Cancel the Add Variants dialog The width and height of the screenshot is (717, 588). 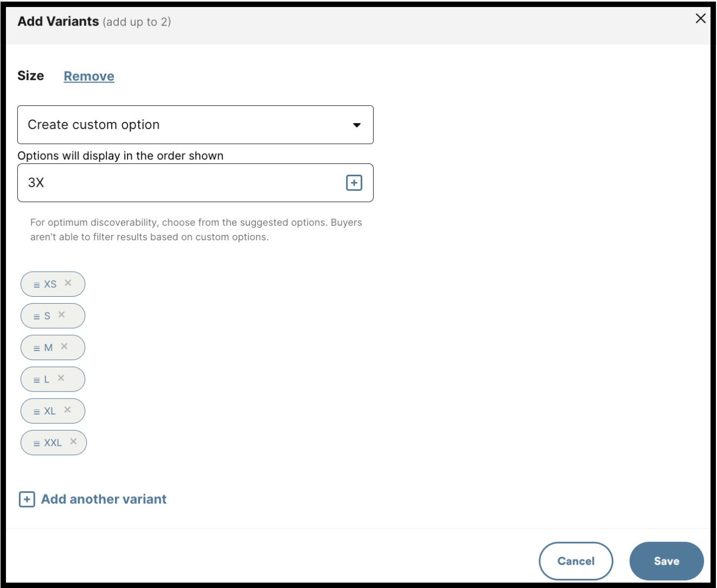pos(576,561)
